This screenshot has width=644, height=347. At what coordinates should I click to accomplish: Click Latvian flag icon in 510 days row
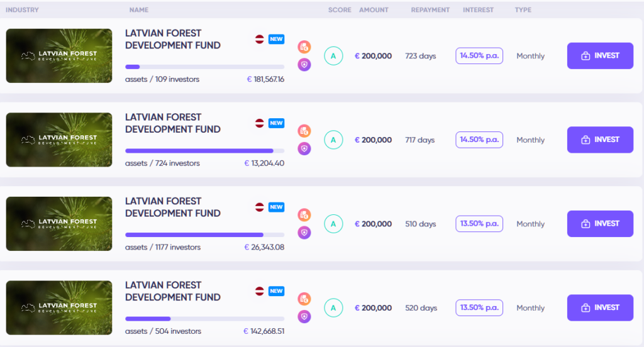click(x=260, y=207)
